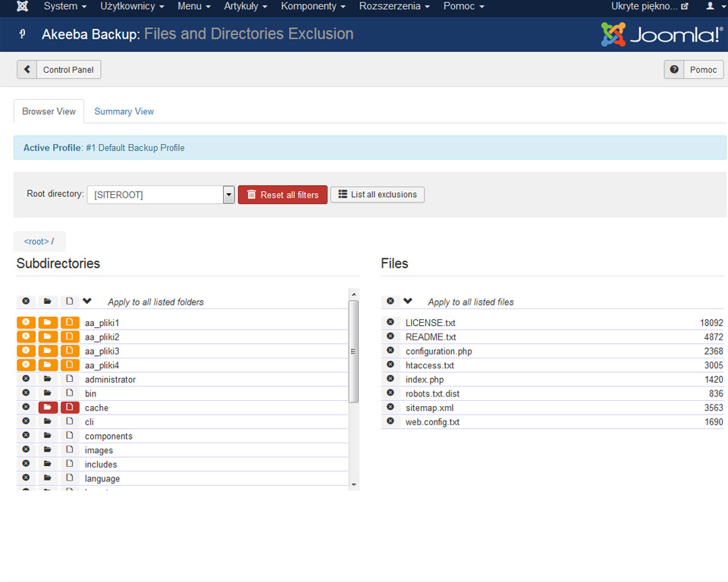Click exclude-all icon for listed files
The image size is (728, 582).
coord(391,301)
